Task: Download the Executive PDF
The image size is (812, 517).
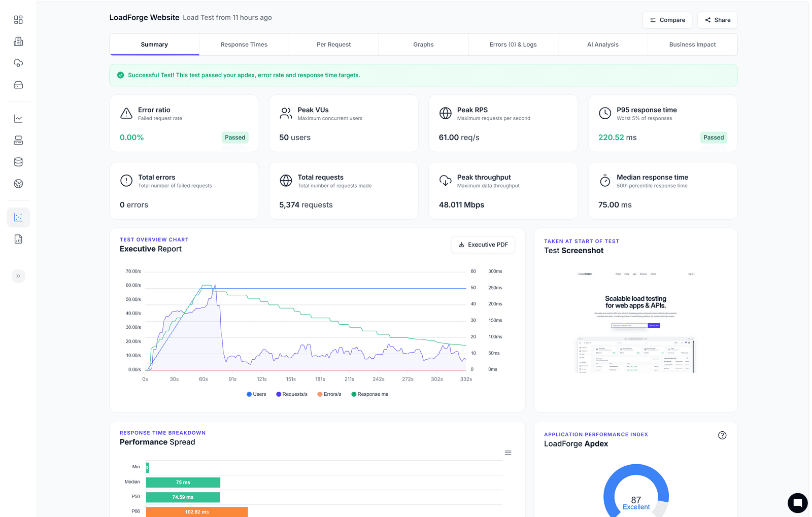Action: tap(483, 245)
